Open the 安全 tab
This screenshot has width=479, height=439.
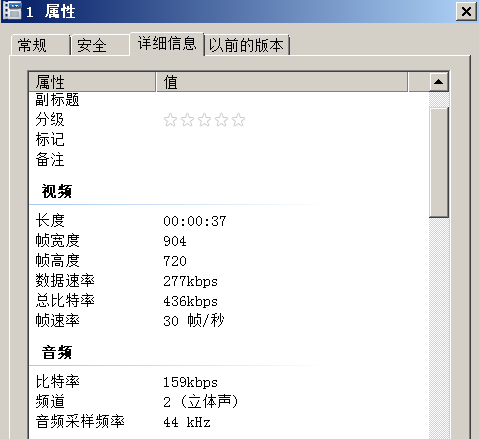point(100,45)
